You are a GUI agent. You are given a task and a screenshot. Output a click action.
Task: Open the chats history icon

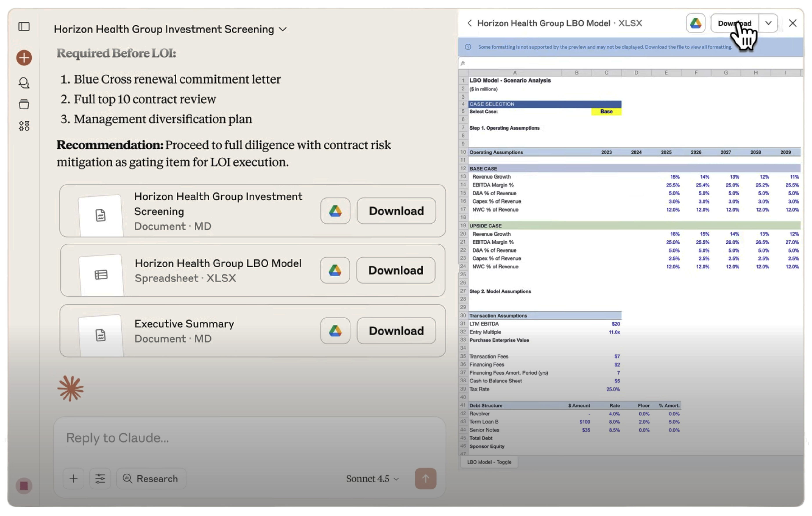[24, 83]
